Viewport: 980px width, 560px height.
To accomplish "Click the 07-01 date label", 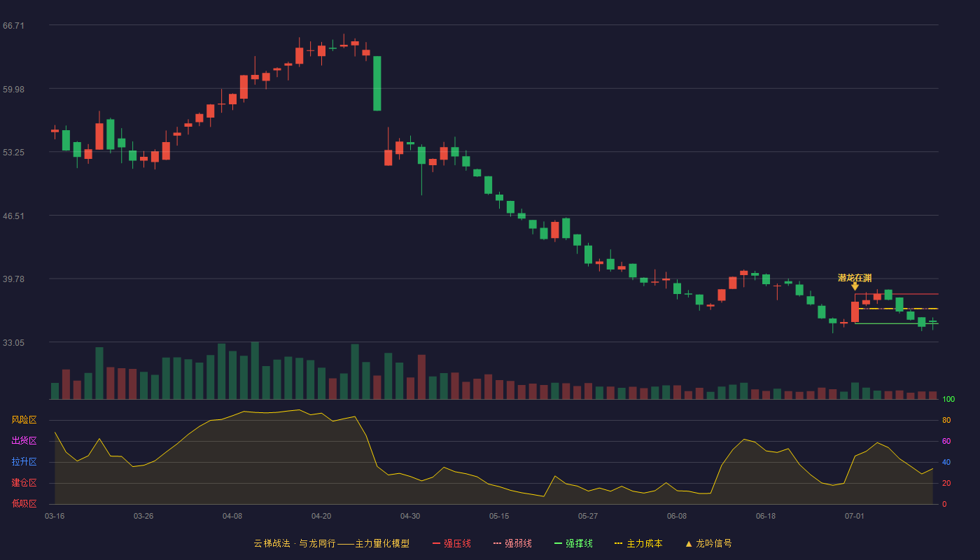I will [x=855, y=516].
